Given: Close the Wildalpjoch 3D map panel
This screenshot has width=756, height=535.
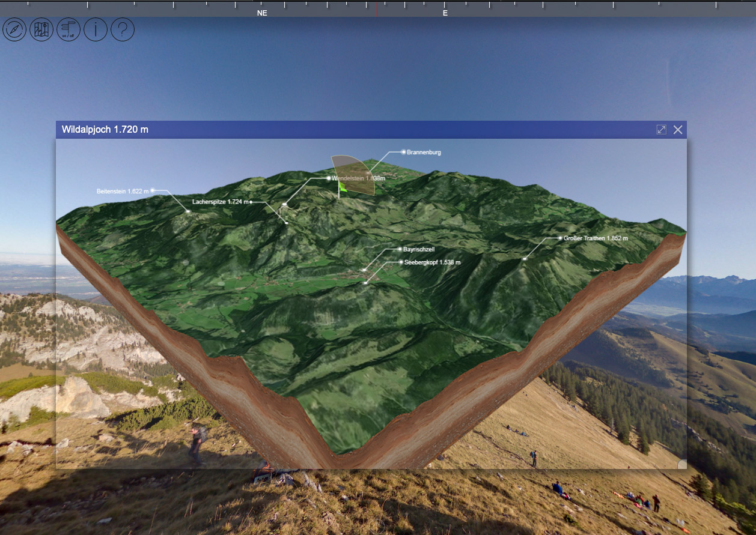Looking at the screenshot, I should coord(678,130).
